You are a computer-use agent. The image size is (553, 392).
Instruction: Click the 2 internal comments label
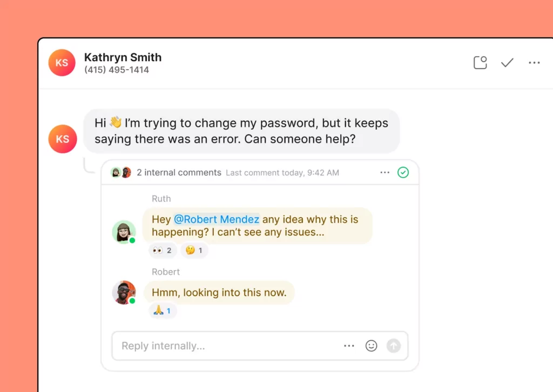[x=179, y=172]
